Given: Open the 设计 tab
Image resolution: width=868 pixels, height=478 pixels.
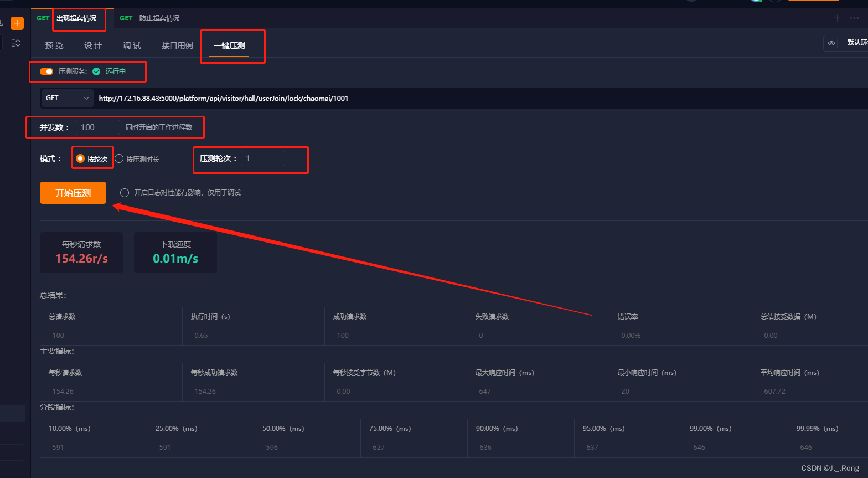Looking at the screenshot, I should click(x=93, y=45).
